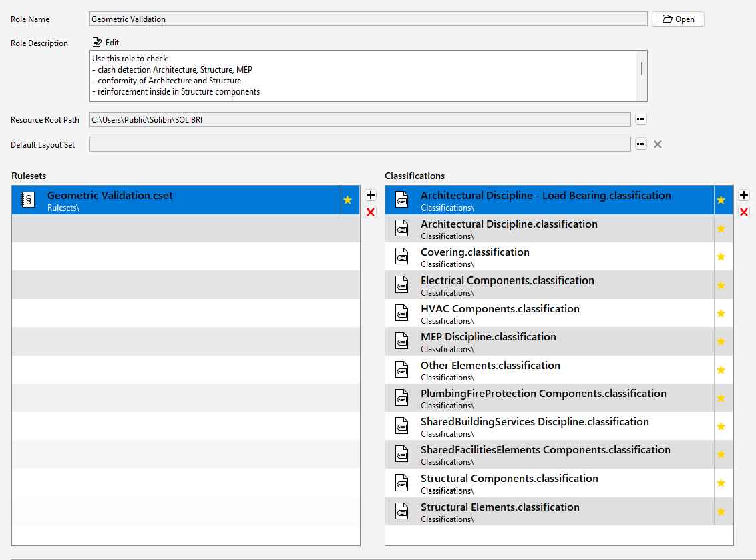Edit the role description
The image size is (756, 560).
(x=106, y=43)
